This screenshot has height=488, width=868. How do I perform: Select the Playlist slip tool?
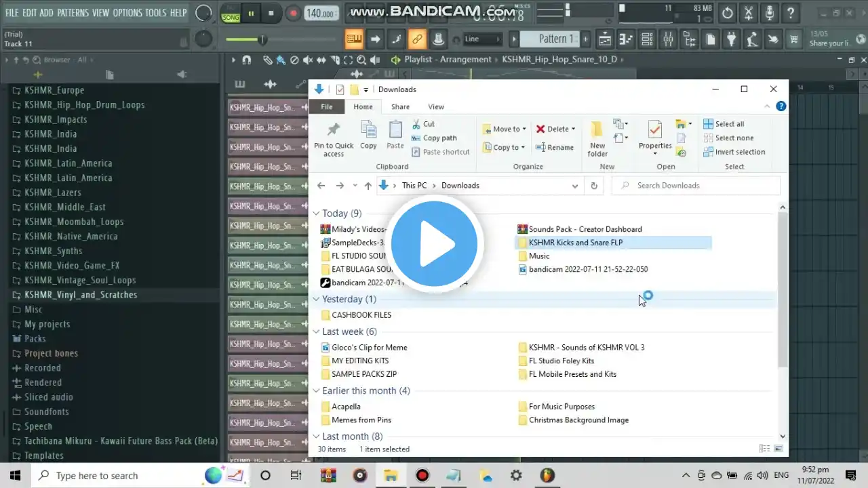(321, 60)
